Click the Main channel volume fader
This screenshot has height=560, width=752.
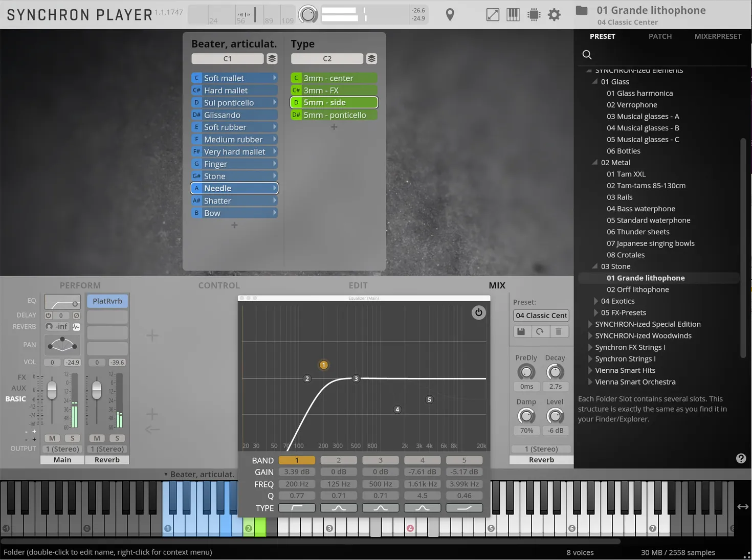(x=52, y=391)
